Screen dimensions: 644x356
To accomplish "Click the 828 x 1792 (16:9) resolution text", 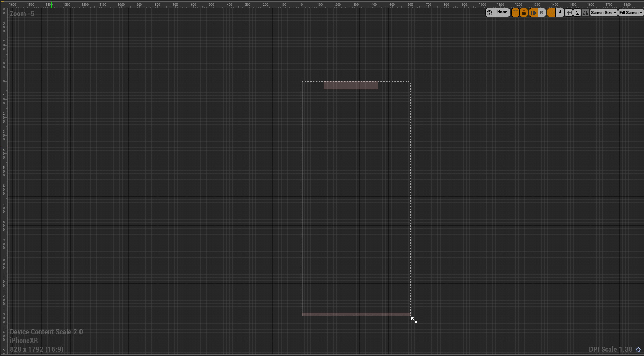I will (x=37, y=349).
